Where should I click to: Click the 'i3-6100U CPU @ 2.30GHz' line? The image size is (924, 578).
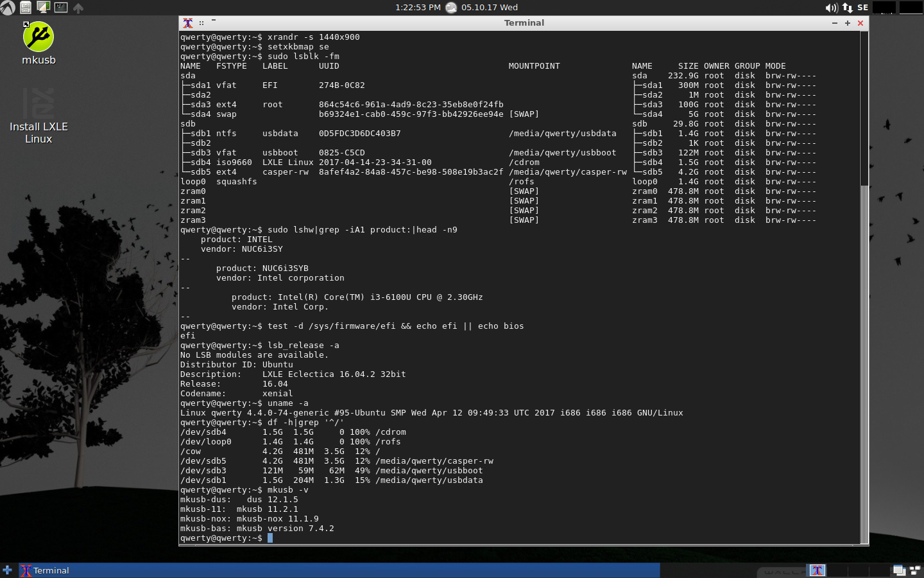point(357,297)
